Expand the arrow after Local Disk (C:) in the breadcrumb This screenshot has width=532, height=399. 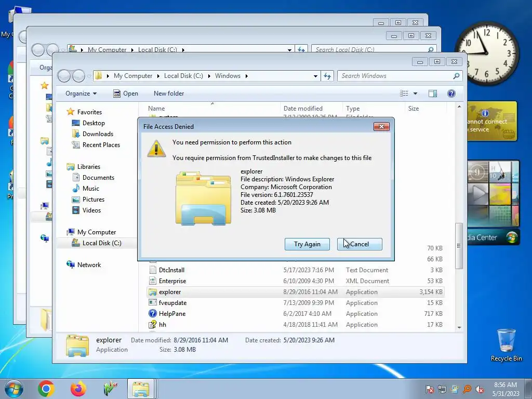point(209,76)
